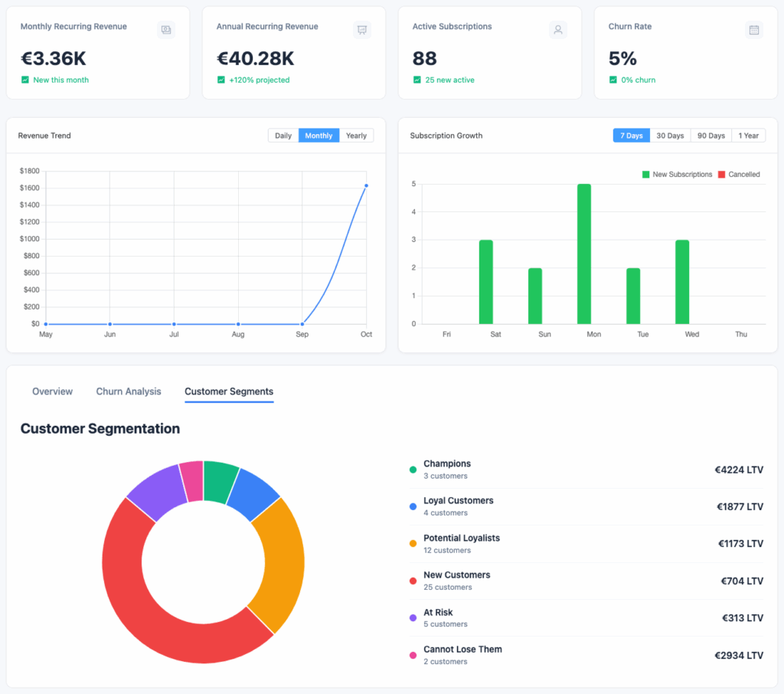Image resolution: width=784 pixels, height=694 pixels.
Task: Click the trend icon beside '25 new active'
Action: pos(417,80)
